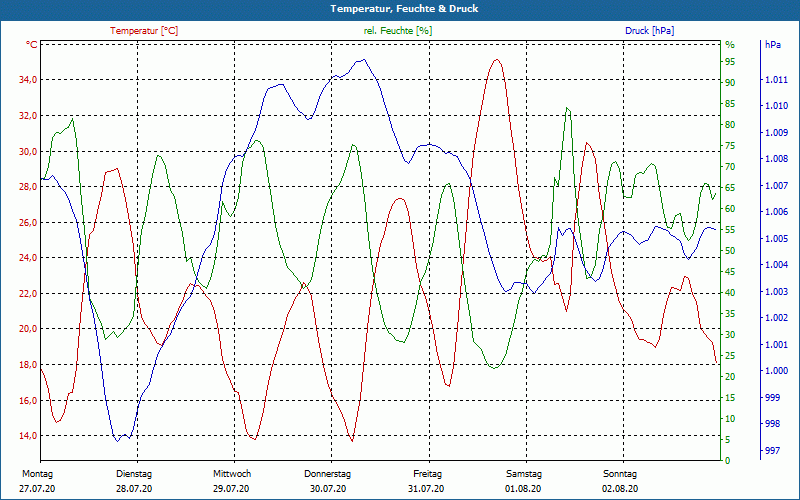Click the '29.07.20' date label

[x=231, y=488]
